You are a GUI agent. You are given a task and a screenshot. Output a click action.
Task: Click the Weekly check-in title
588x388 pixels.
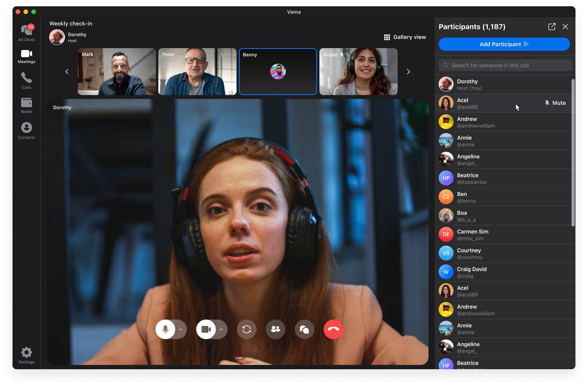[71, 23]
